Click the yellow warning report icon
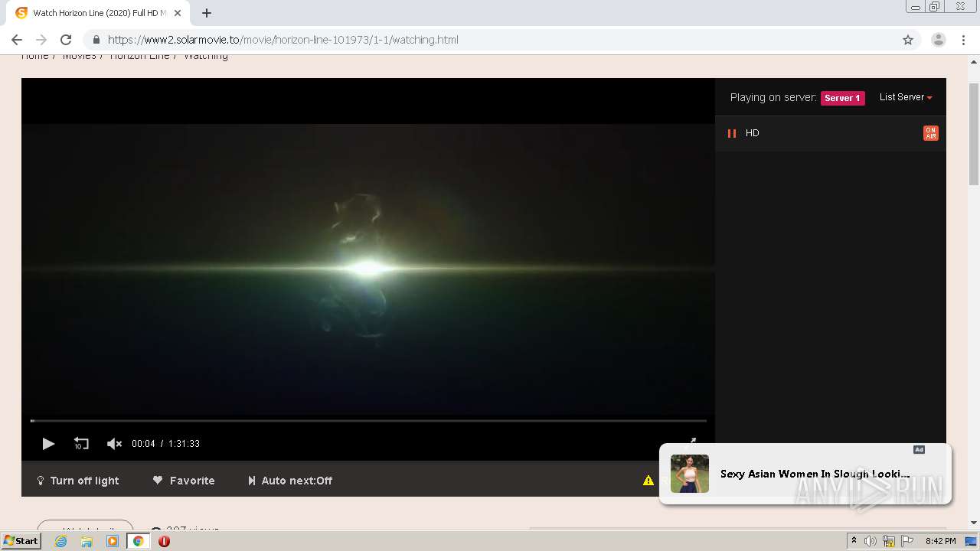Viewport: 980px width, 551px height. (x=648, y=481)
